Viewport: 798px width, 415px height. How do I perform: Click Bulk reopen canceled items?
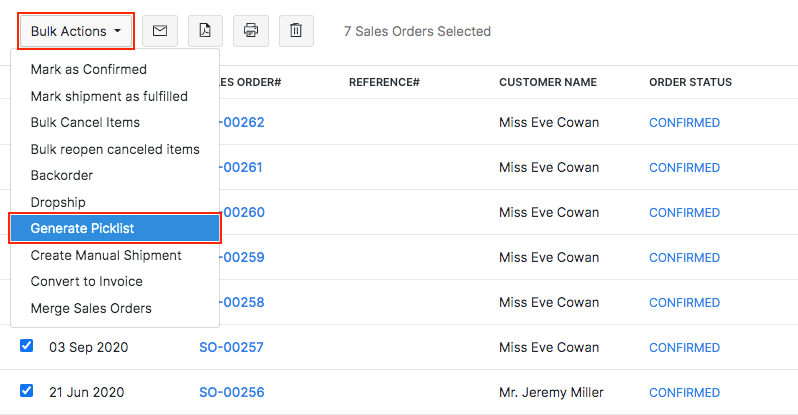(x=115, y=149)
